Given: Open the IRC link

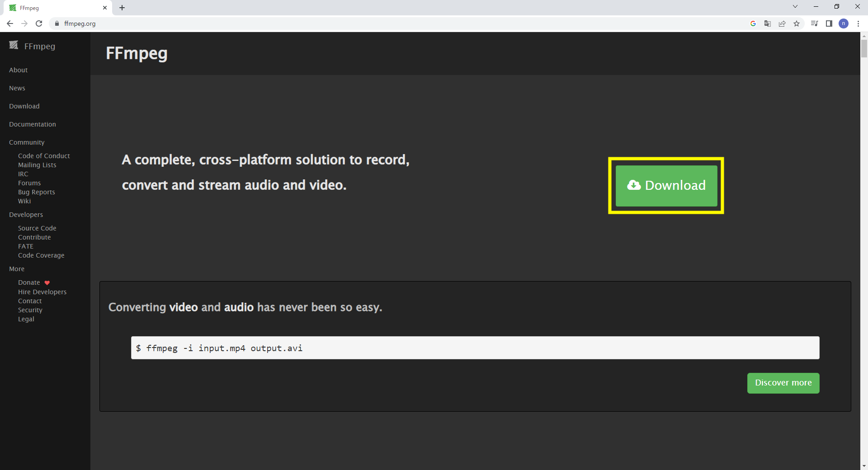Looking at the screenshot, I should coord(23,174).
